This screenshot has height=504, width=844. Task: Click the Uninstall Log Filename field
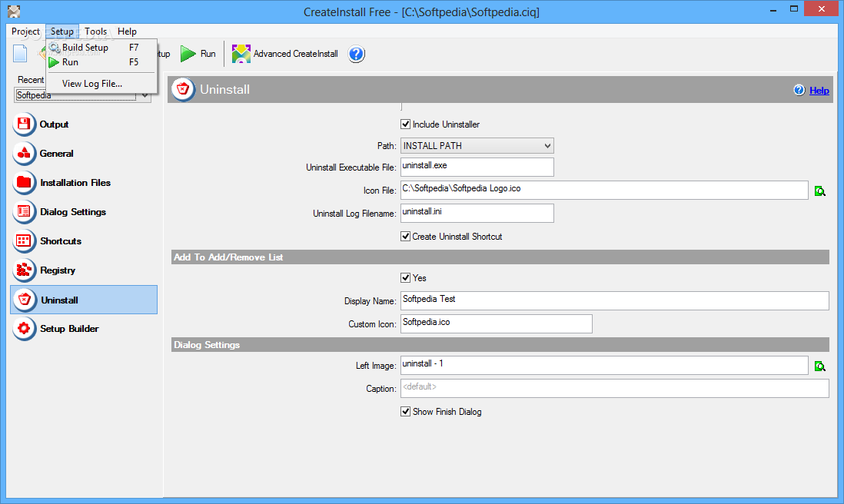[477, 213]
